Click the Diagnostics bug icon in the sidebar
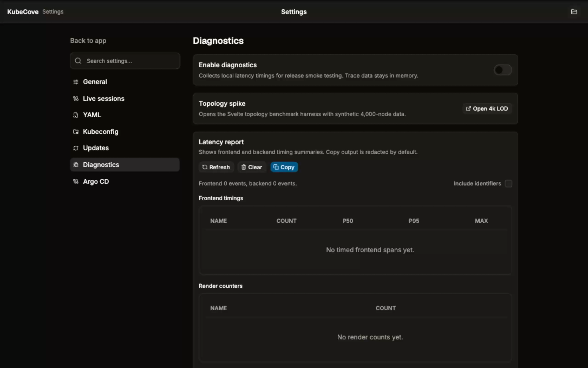The image size is (588, 368). tap(76, 165)
